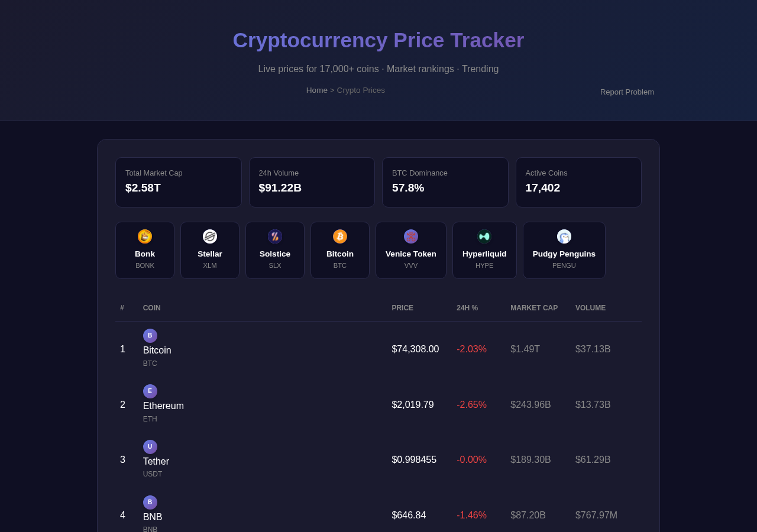This screenshot has width=757, height=532.
Task: Choose the Venice Token icon
Action: click(x=411, y=236)
